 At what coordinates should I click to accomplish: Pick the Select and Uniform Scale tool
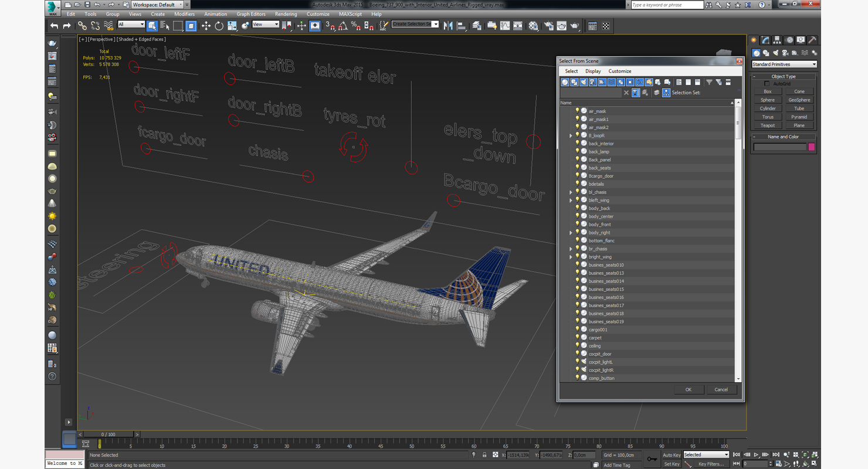[232, 26]
